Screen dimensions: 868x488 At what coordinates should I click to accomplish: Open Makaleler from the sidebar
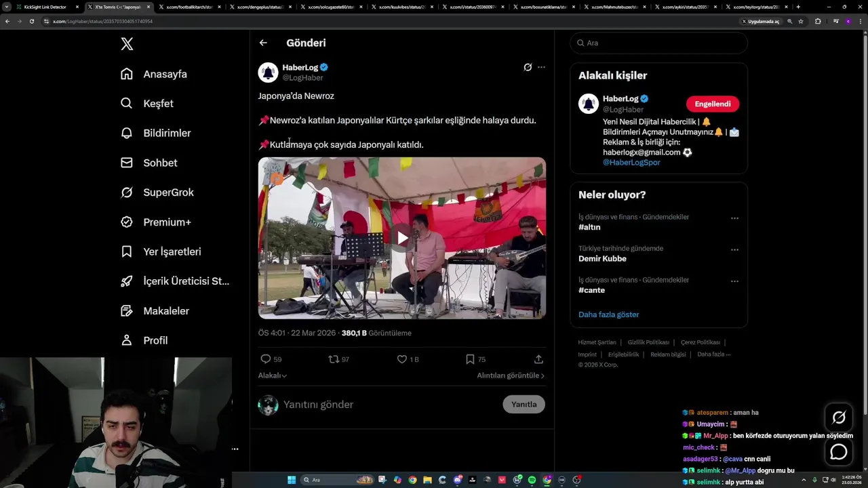[x=155, y=310]
